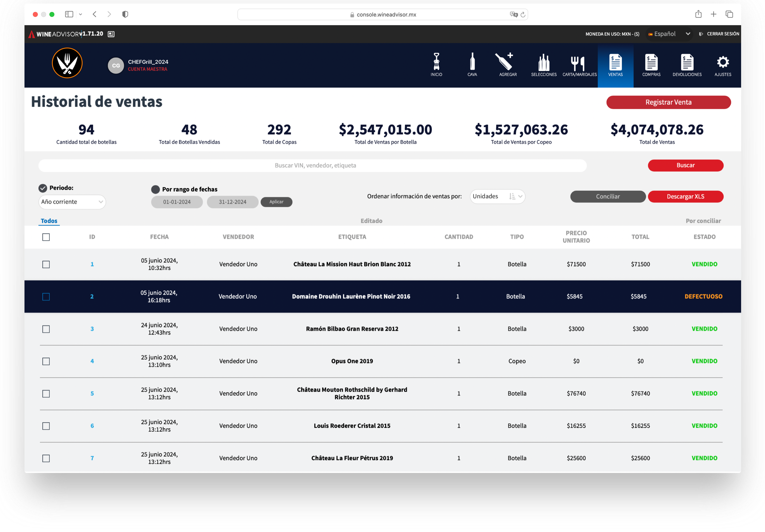Click the Moneda en uso MXN label
This screenshot has width=765, height=532.
tap(612, 34)
